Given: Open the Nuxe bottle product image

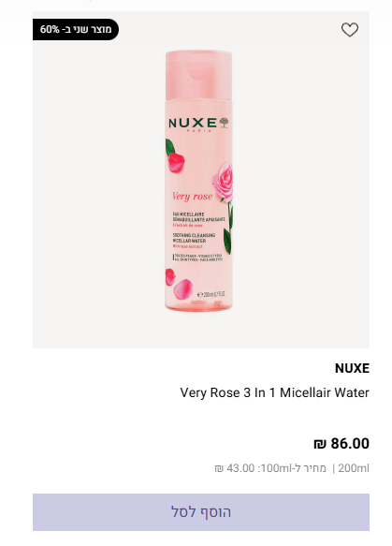Looking at the screenshot, I should tap(198, 181).
